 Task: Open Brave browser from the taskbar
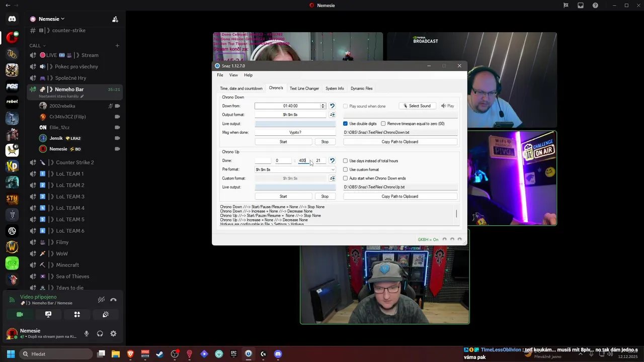[x=130, y=354]
